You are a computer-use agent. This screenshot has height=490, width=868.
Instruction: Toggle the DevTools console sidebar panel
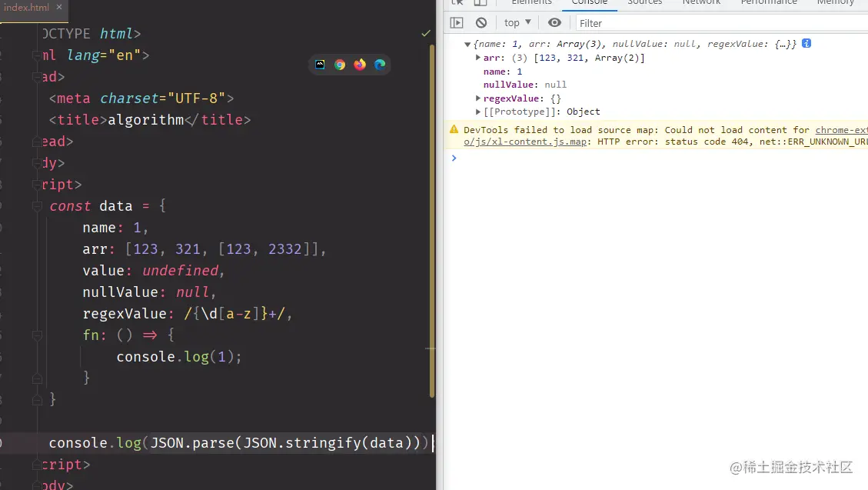coord(457,23)
